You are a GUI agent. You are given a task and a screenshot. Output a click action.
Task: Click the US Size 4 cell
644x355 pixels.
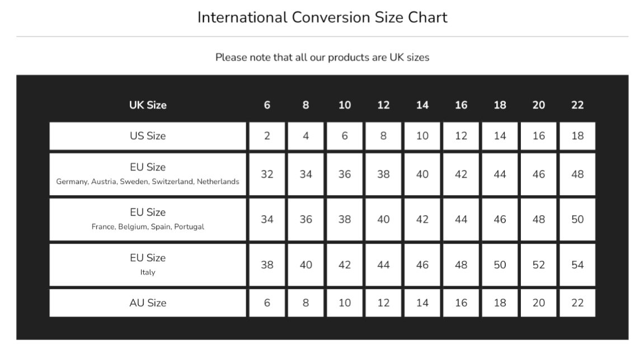pyautogui.click(x=305, y=136)
